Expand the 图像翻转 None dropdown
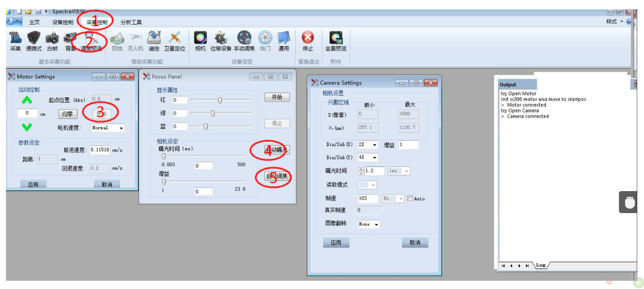 click(369, 224)
